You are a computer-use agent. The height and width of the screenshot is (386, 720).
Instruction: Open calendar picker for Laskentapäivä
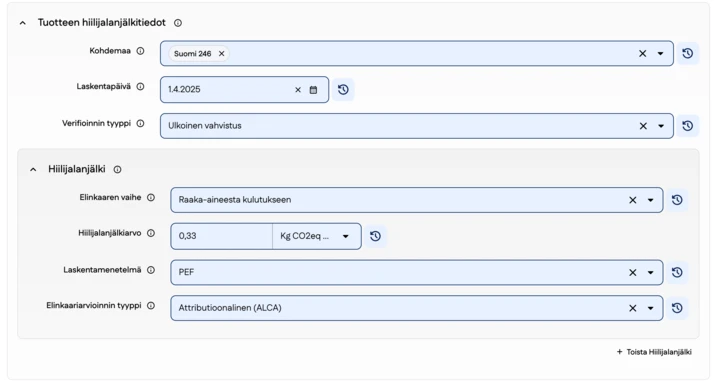tap(313, 90)
